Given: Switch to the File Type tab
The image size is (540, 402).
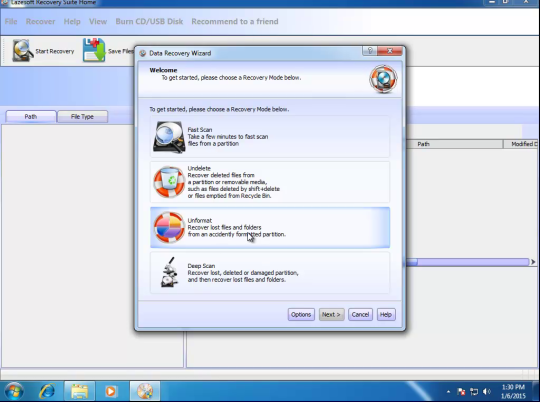Looking at the screenshot, I should (x=82, y=116).
